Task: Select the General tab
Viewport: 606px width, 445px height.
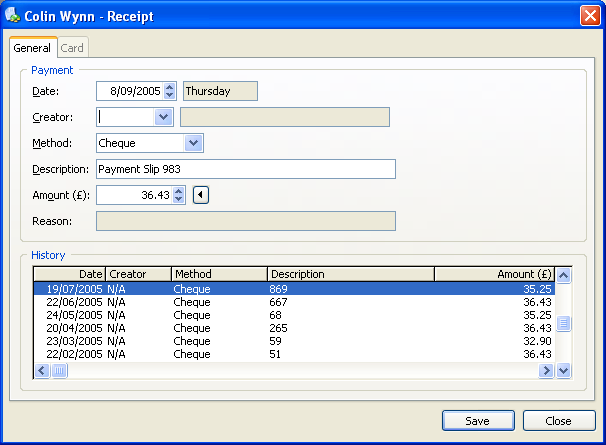Action: click(x=32, y=47)
